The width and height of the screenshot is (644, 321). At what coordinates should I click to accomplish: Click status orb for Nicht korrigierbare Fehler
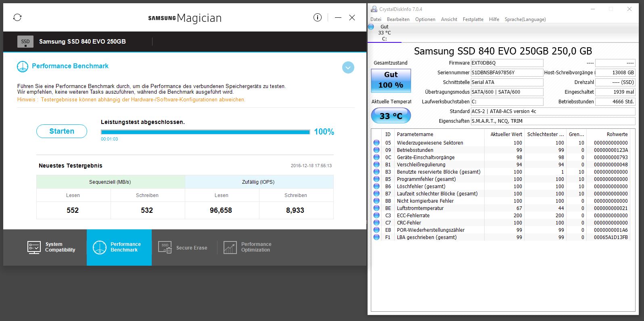click(376, 201)
